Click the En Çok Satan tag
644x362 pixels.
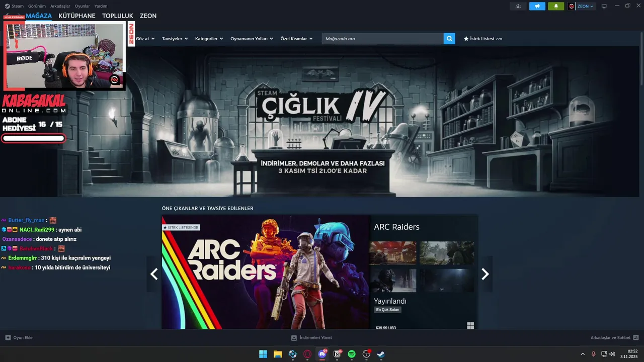(388, 310)
